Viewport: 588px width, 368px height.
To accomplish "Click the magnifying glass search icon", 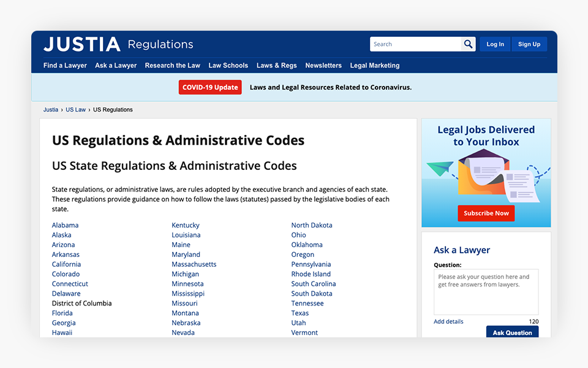I will point(469,44).
